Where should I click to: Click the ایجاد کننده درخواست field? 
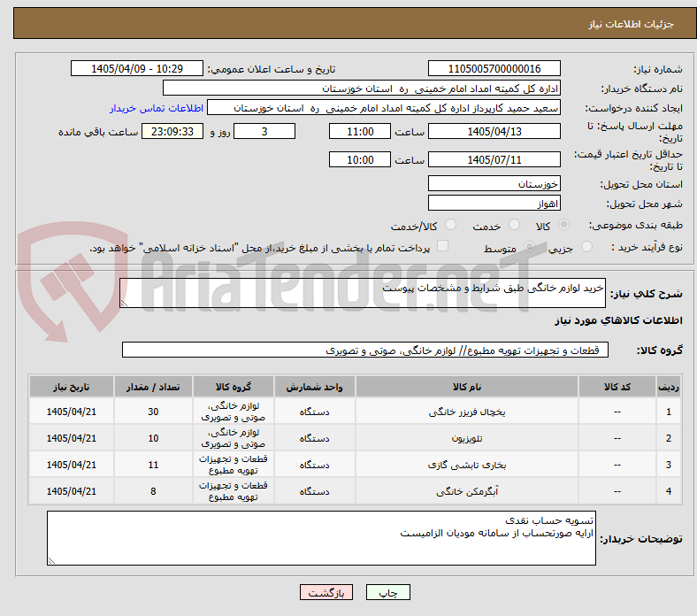[x=384, y=108]
